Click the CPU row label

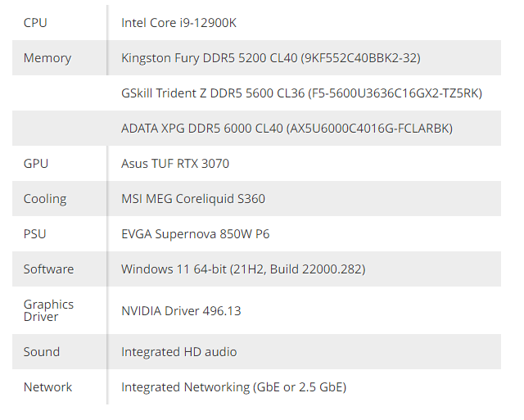[x=35, y=23]
